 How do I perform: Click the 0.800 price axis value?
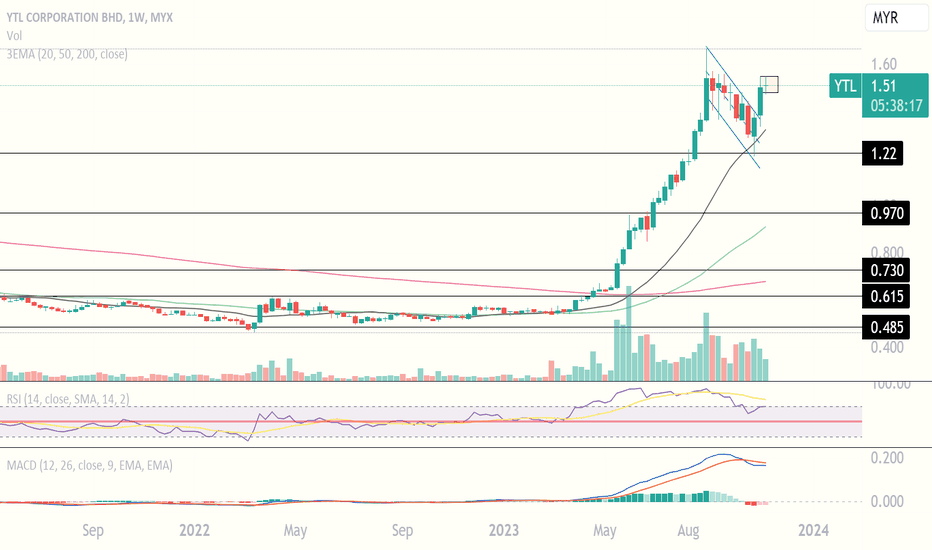[x=887, y=252]
